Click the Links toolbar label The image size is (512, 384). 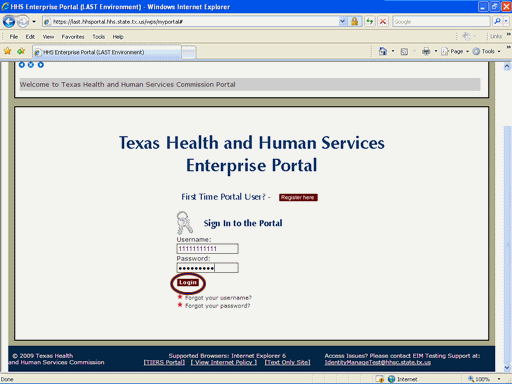496,36
